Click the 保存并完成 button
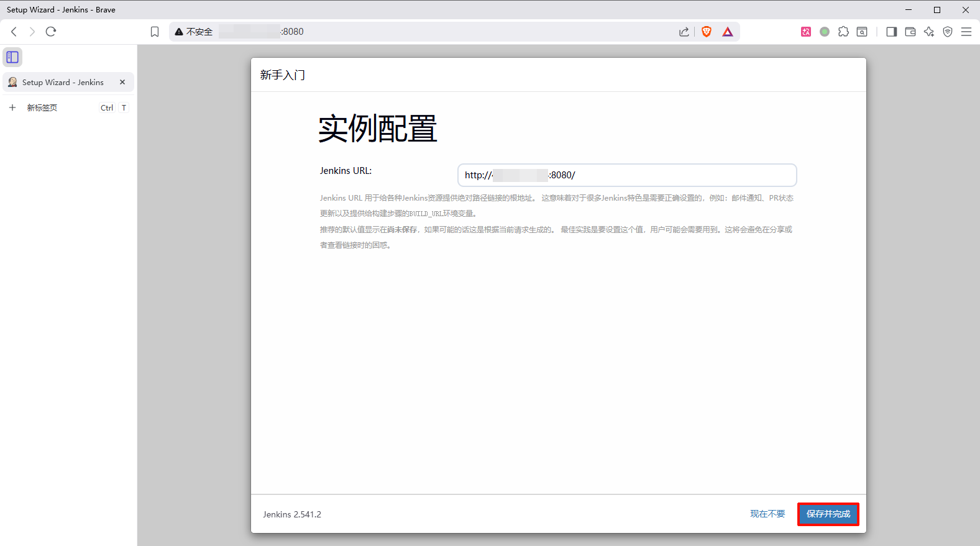The image size is (980, 546). click(828, 514)
